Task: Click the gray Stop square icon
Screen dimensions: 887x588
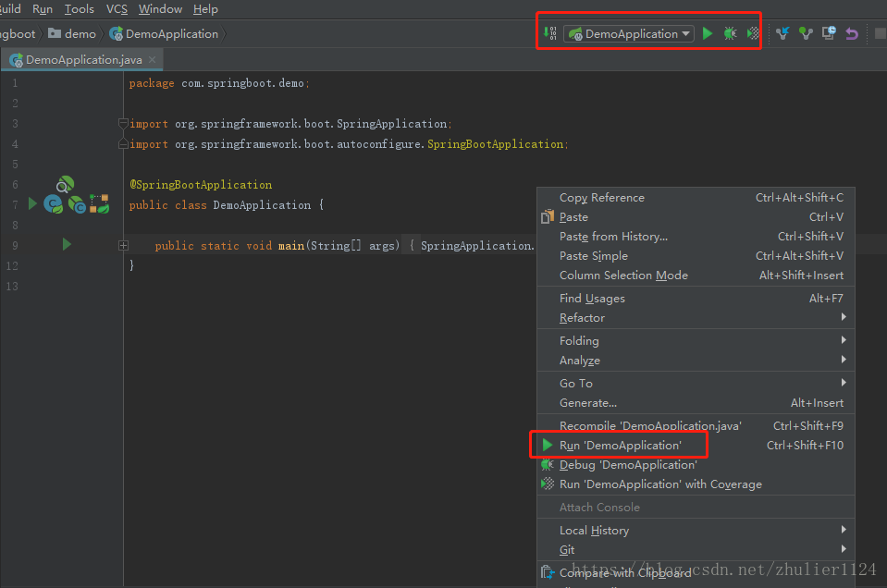Action: pyautogui.click(x=881, y=34)
